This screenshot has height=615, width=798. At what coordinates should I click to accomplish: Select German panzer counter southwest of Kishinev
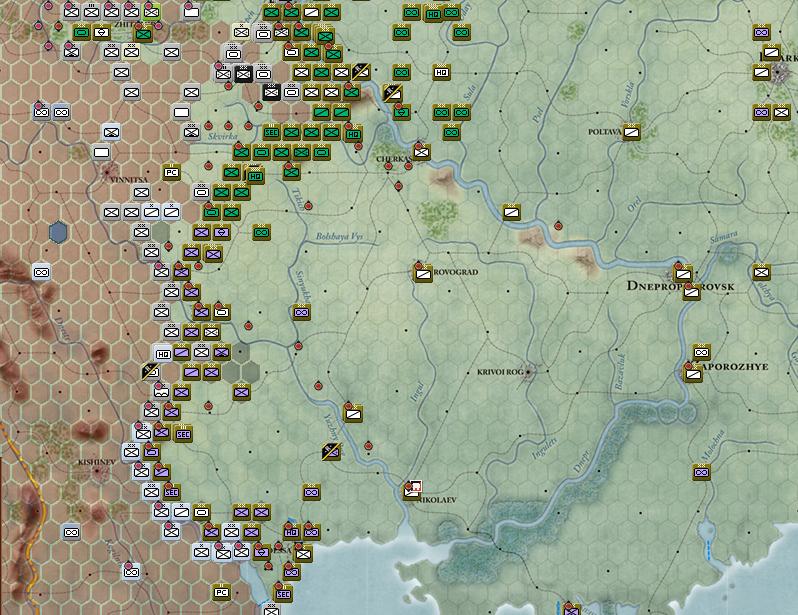(x=71, y=533)
